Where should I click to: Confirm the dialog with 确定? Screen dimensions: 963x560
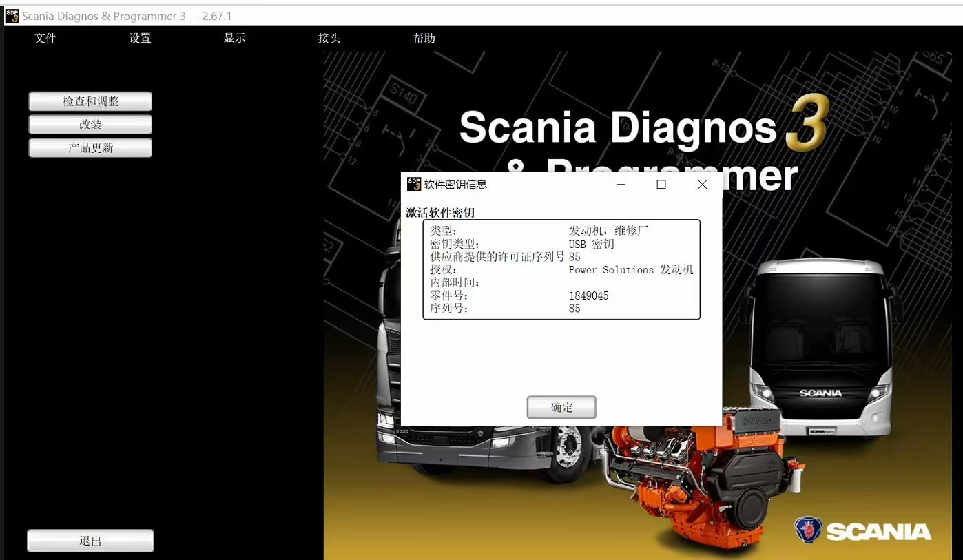point(561,407)
